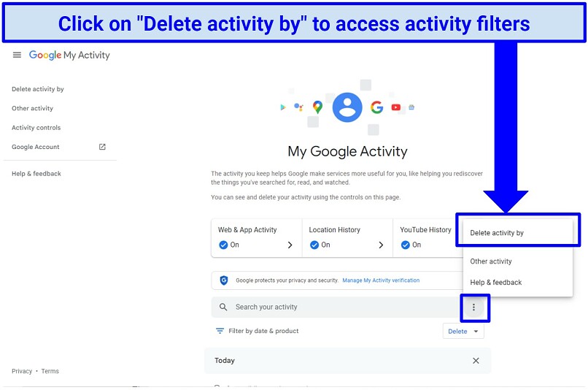Open the hamburger main menu

tap(17, 56)
